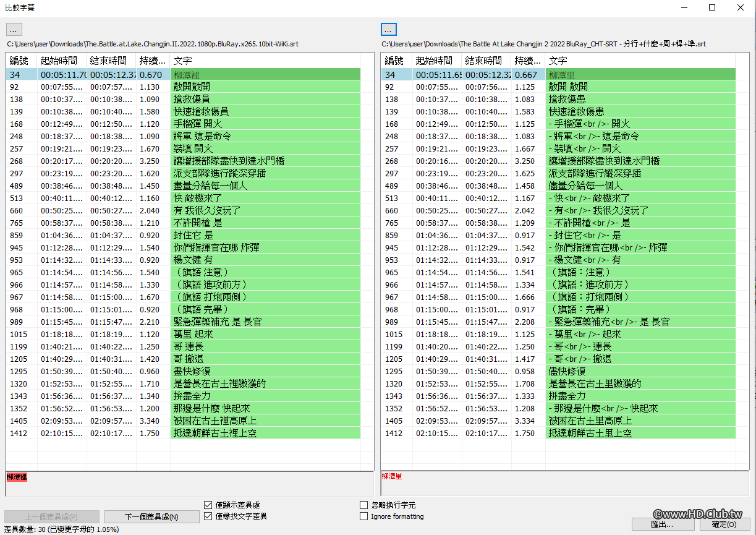Click 下一個差異處(N) button
This screenshot has height=535, width=756.
(x=151, y=516)
